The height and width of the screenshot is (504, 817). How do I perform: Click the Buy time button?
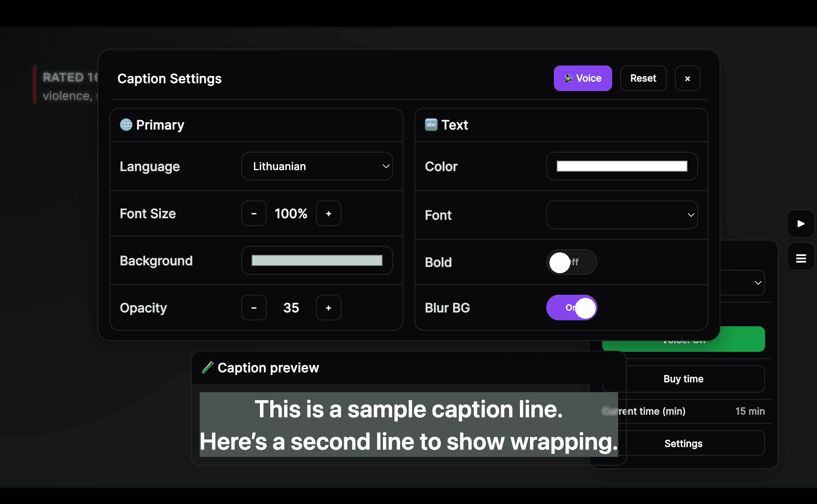coord(683,379)
